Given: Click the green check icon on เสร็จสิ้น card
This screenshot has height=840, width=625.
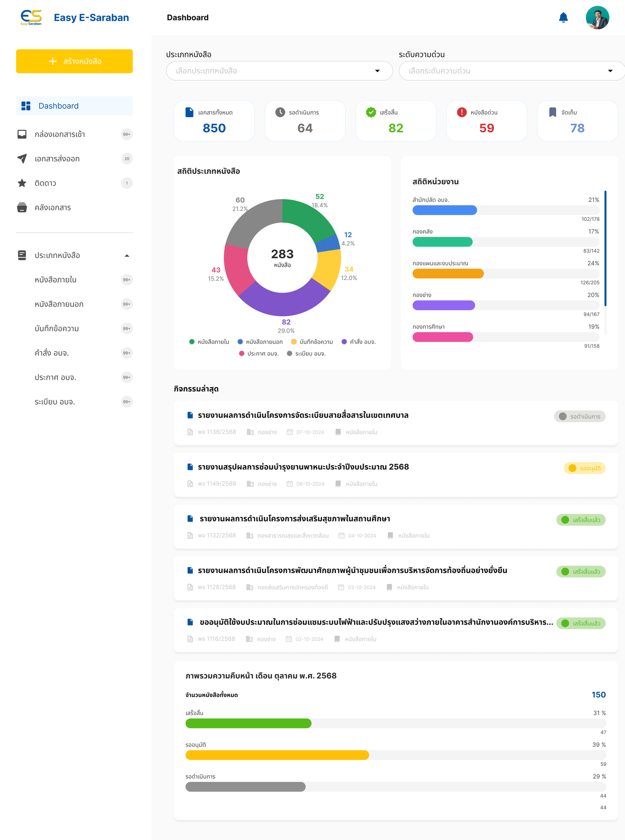Looking at the screenshot, I should (x=371, y=112).
